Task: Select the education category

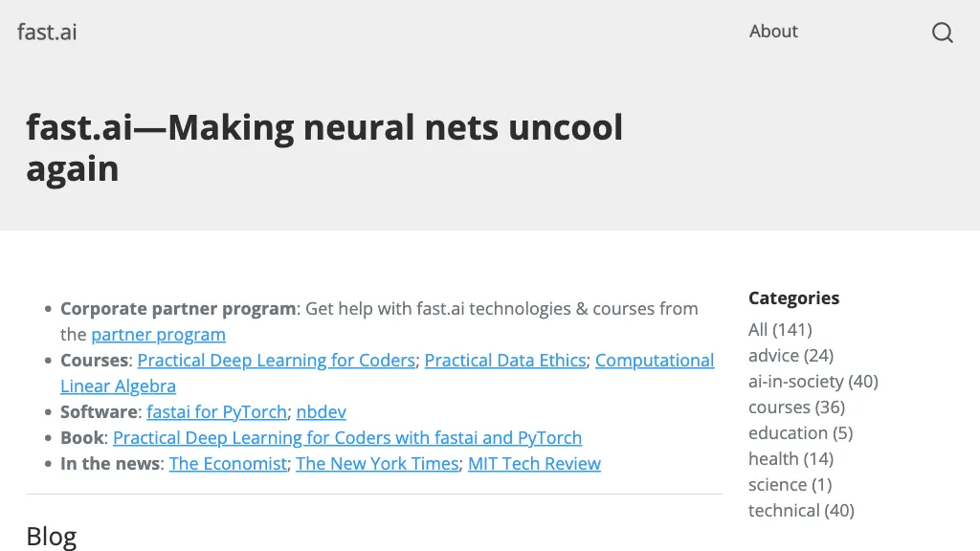Action: tap(800, 433)
